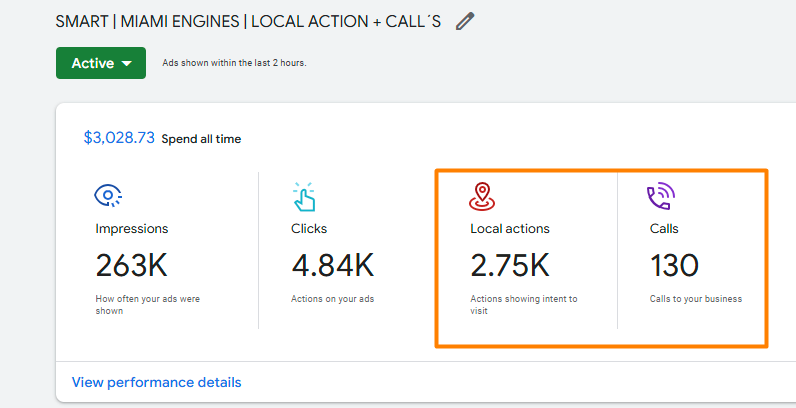This screenshot has width=796, height=408.
Task: Click the 4.84K clicks value
Action: [333, 265]
